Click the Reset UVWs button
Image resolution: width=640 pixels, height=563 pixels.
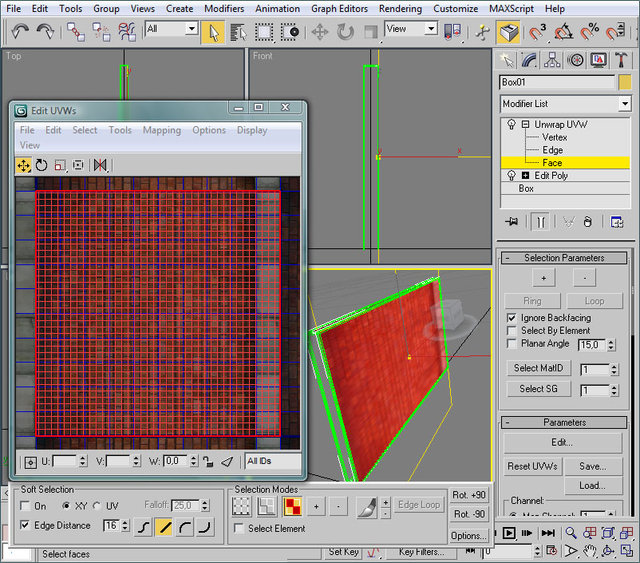(x=532, y=466)
